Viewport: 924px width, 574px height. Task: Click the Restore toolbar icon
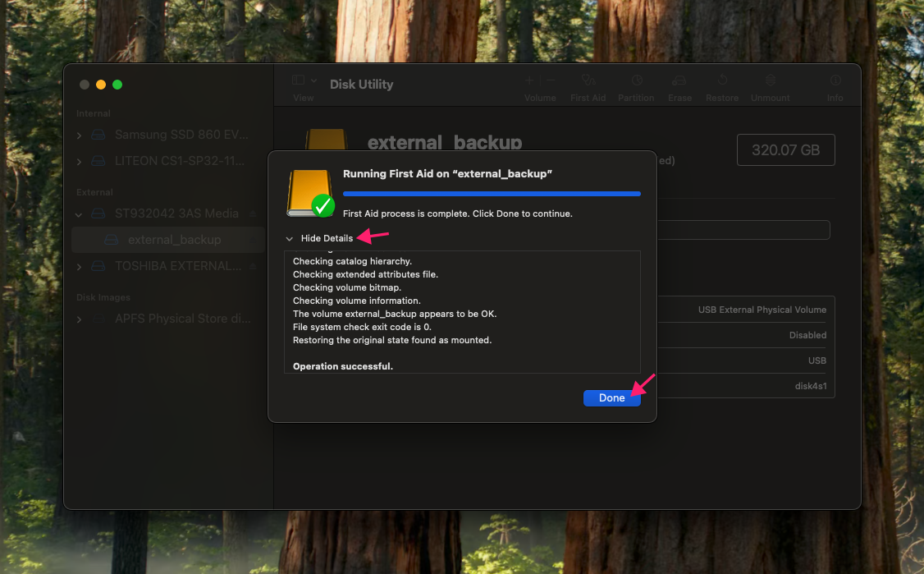(x=722, y=80)
